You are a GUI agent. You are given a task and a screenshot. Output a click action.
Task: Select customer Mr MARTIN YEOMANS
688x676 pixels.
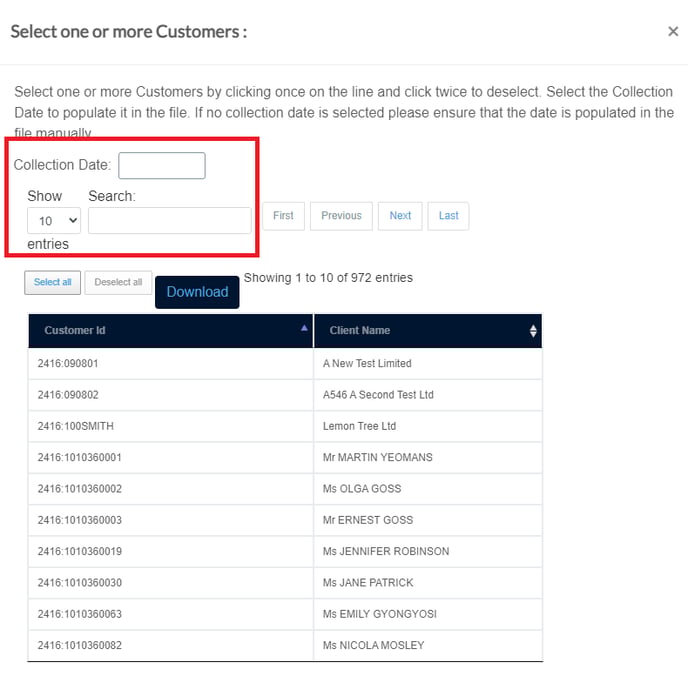[x=285, y=458]
